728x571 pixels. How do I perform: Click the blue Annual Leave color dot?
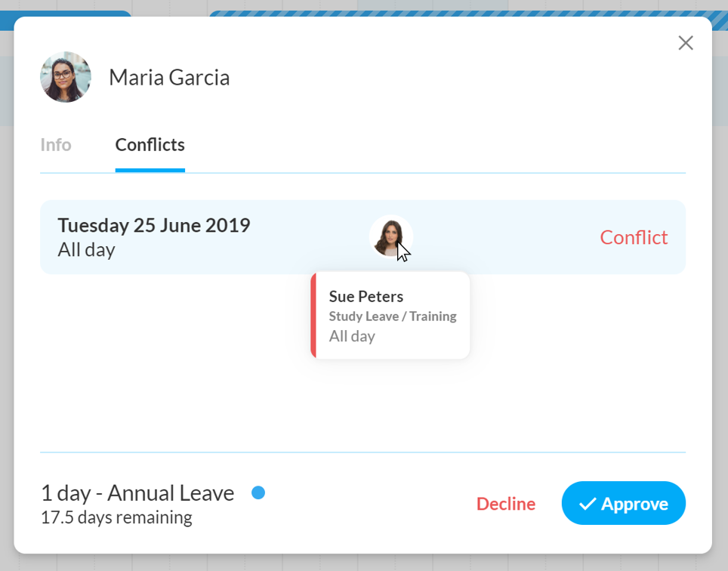(x=258, y=492)
